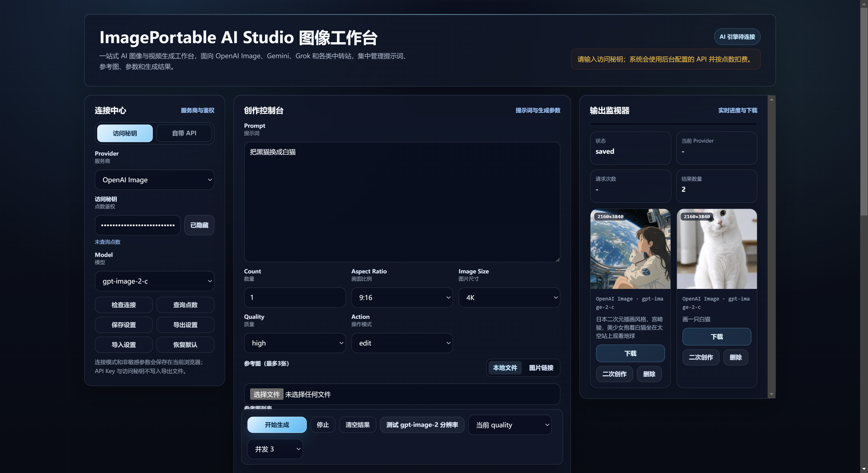
Task: Open the Action dropdown showing edit
Action: [x=402, y=343]
